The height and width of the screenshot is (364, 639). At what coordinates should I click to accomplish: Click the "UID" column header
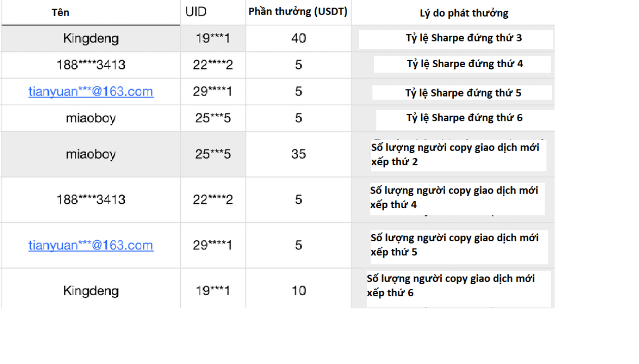click(x=196, y=12)
